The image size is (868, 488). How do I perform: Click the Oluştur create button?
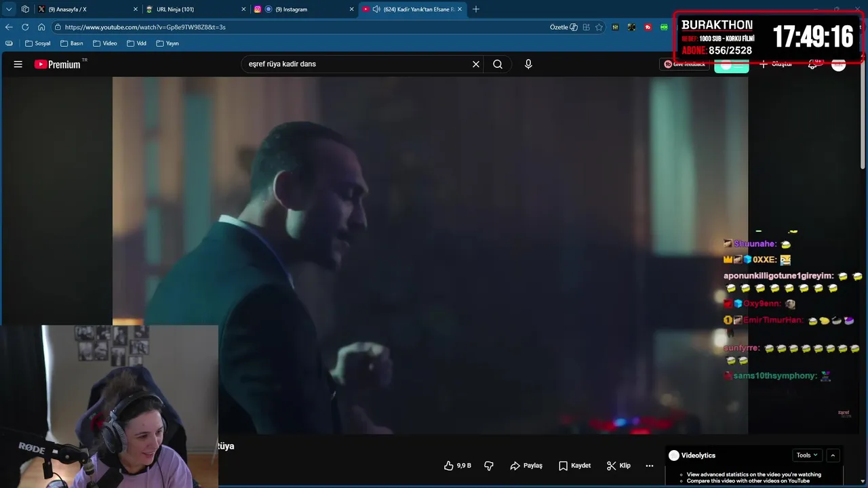point(776,64)
